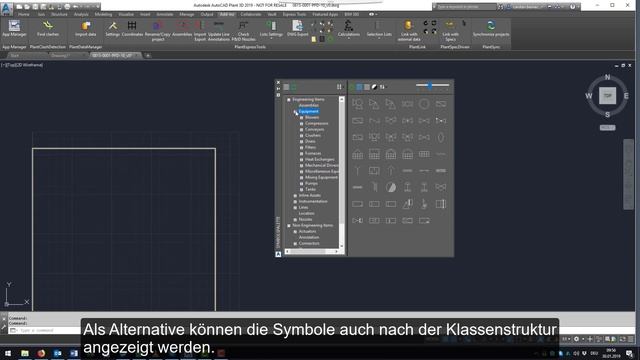Image resolution: width=640 pixels, height=360 pixels.
Task: Open the Express Tools ribbon tab
Action: coord(294,14)
